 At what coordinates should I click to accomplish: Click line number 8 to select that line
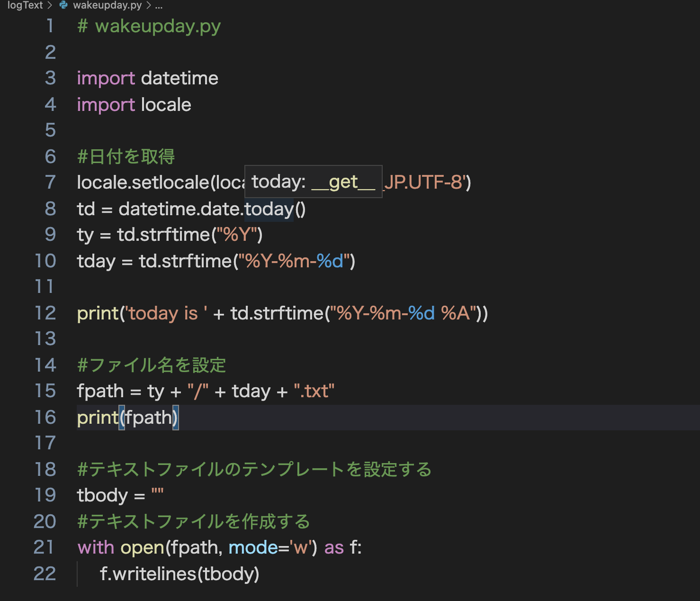(x=50, y=209)
